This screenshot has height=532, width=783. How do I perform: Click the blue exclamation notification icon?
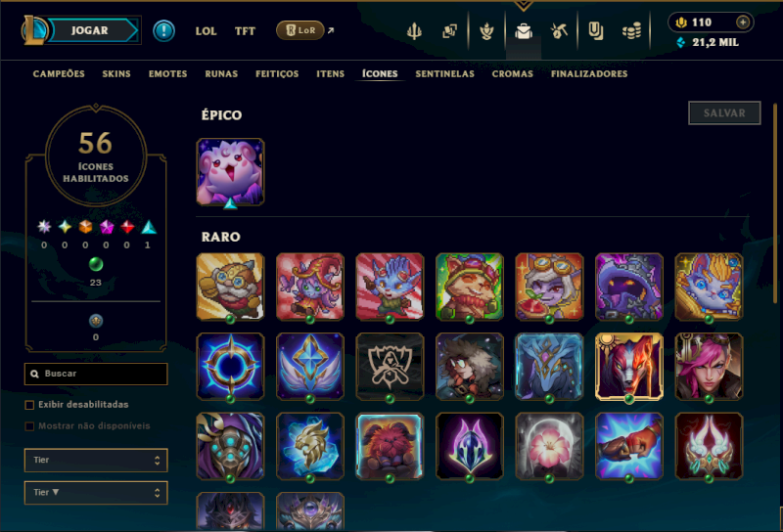click(x=163, y=31)
